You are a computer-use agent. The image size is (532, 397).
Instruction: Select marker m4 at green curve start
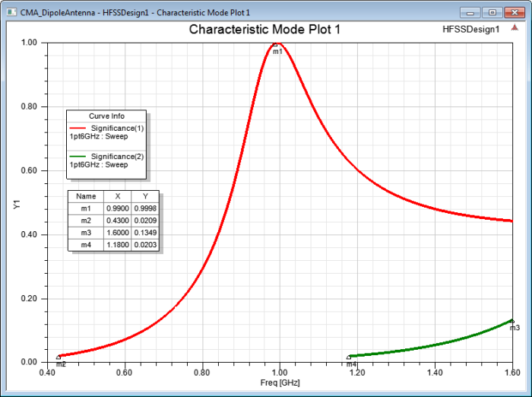[x=349, y=357]
